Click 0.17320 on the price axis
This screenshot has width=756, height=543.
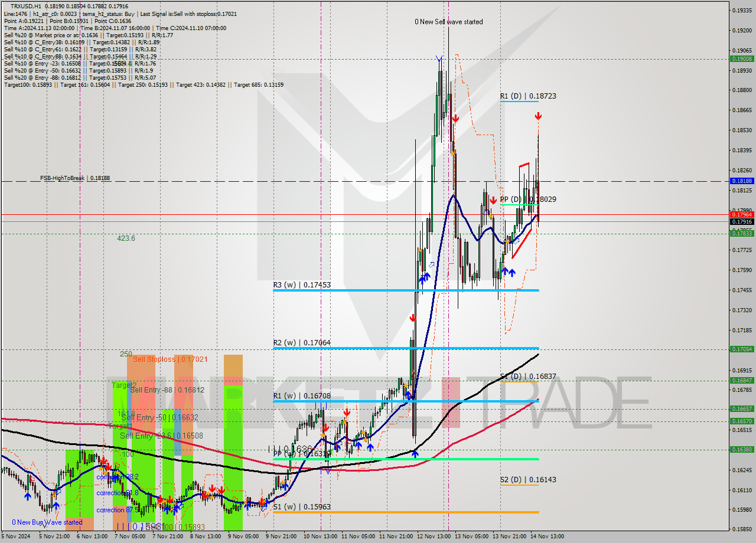click(x=742, y=310)
